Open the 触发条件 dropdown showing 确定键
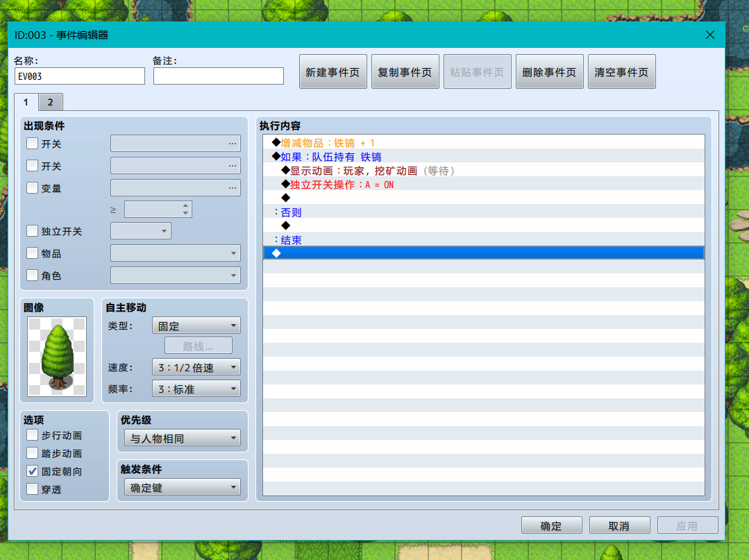The image size is (749, 560). [x=182, y=487]
